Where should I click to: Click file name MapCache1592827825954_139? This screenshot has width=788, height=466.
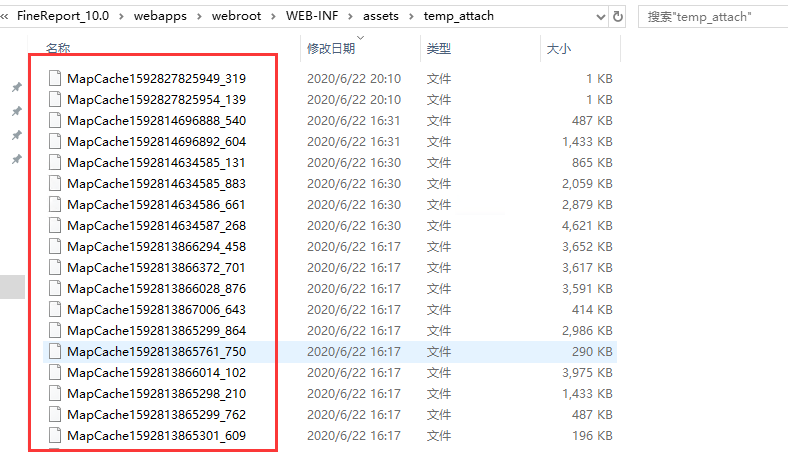(156, 100)
